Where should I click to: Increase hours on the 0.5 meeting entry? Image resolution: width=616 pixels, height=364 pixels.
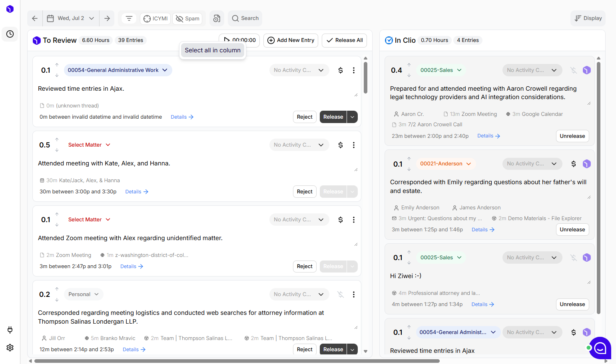57,140
